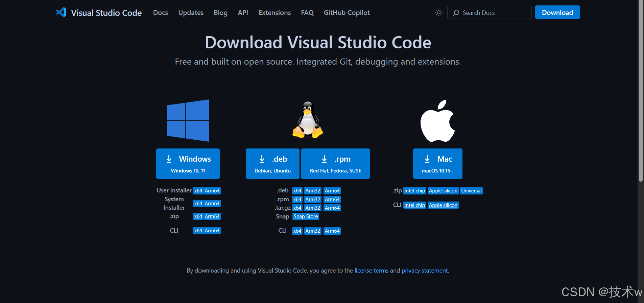Select Arm64 for Windows System Installer
Screen dimensions: 644x303
point(212,204)
